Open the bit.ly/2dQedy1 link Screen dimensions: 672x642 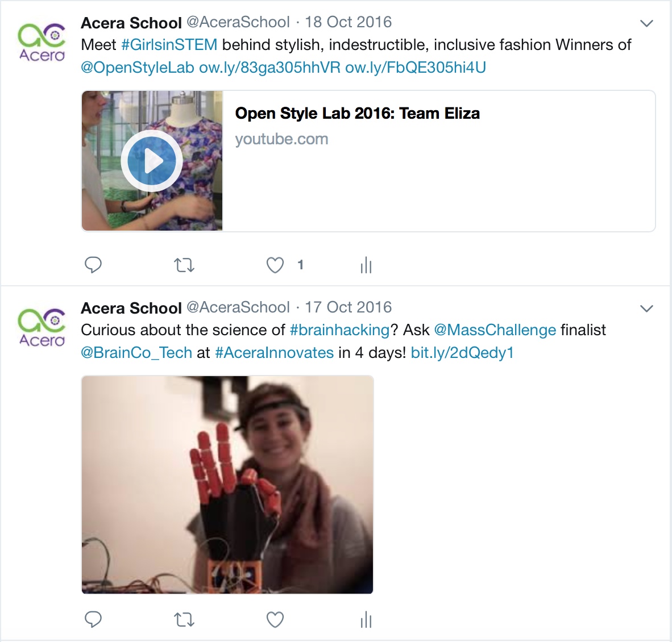pyautogui.click(x=462, y=352)
